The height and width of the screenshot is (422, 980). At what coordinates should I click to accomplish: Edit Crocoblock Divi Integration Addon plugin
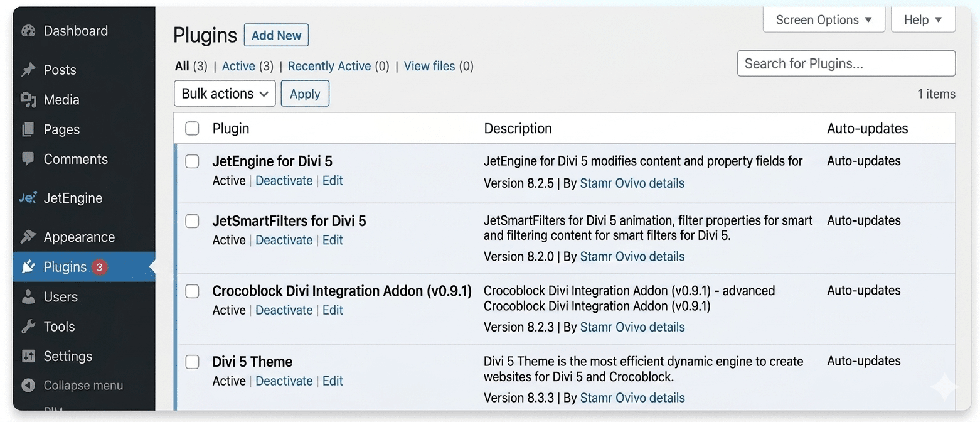point(333,310)
